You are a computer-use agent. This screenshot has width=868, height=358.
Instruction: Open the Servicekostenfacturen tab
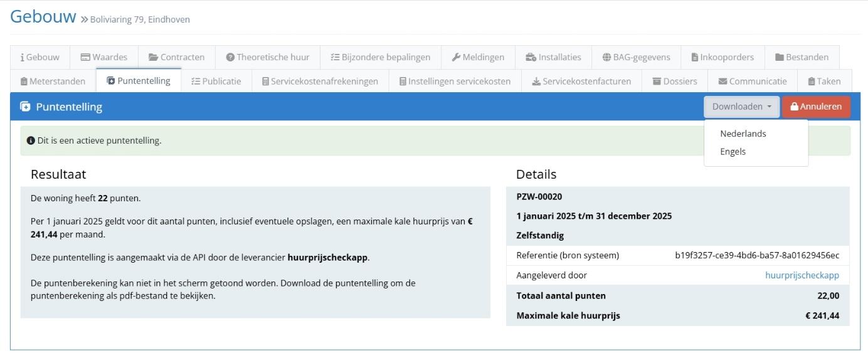[581, 81]
